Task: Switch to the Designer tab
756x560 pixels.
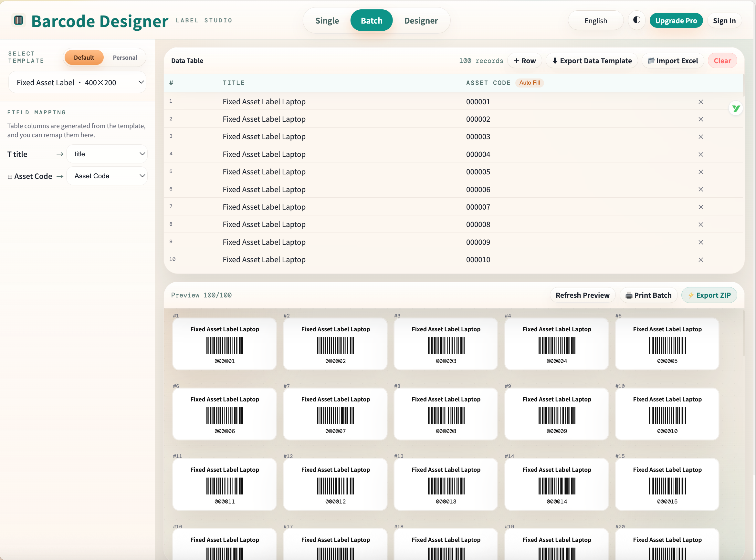Action: (x=421, y=20)
